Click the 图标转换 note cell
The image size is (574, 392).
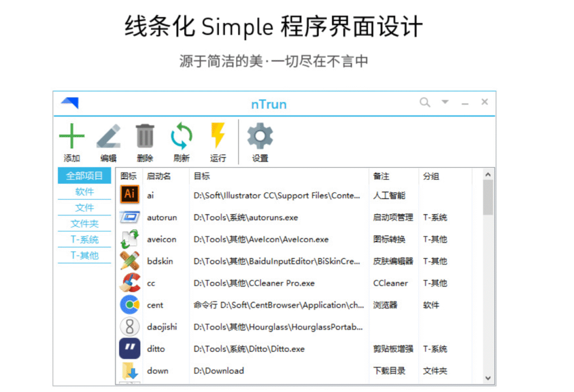(x=389, y=239)
